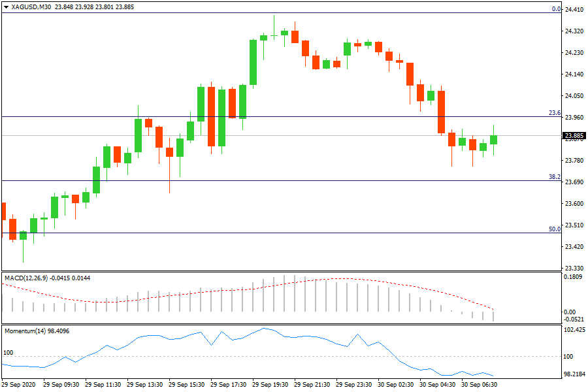Click the 0.1809 MACD scale value
588x392 pixels.
(x=574, y=277)
